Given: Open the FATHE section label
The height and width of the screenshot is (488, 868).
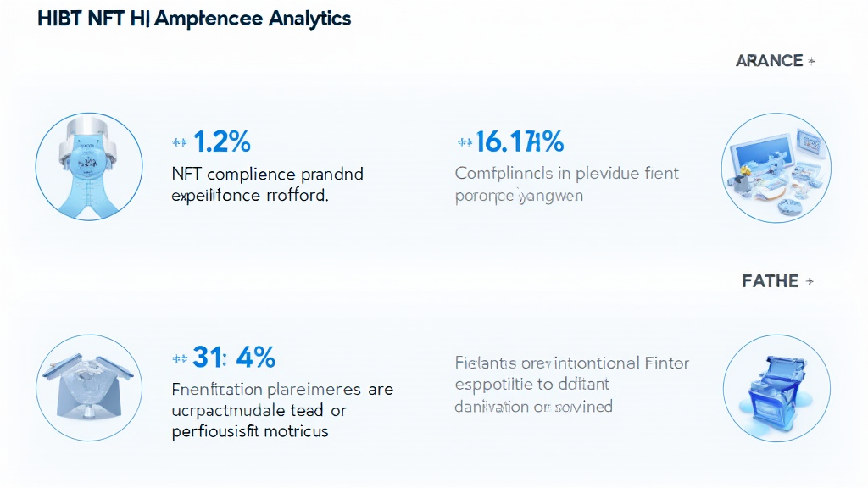Looking at the screenshot, I should (x=770, y=281).
